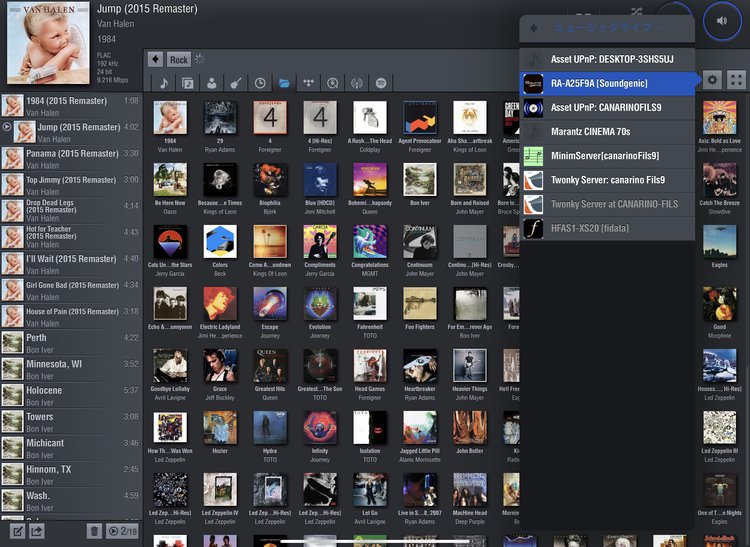This screenshot has height=547, width=750.
Task: Open Agent Provocateur album by Foreigner
Action: 420,117
